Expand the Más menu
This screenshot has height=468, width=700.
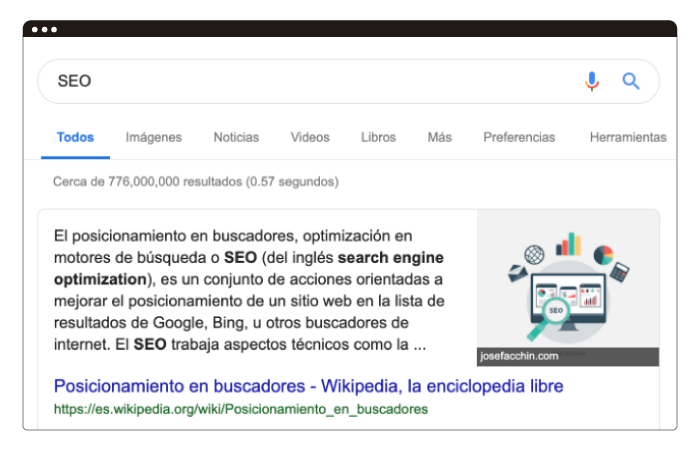(440, 137)
